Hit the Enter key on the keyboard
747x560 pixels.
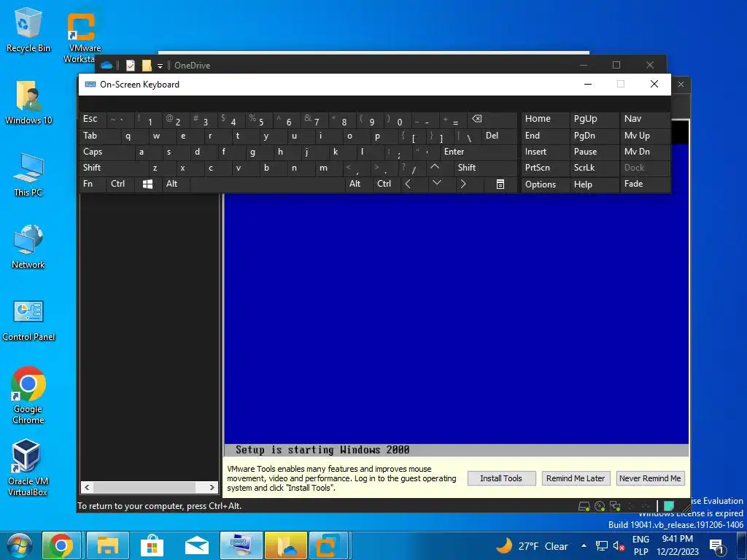[x=479, y=152]
